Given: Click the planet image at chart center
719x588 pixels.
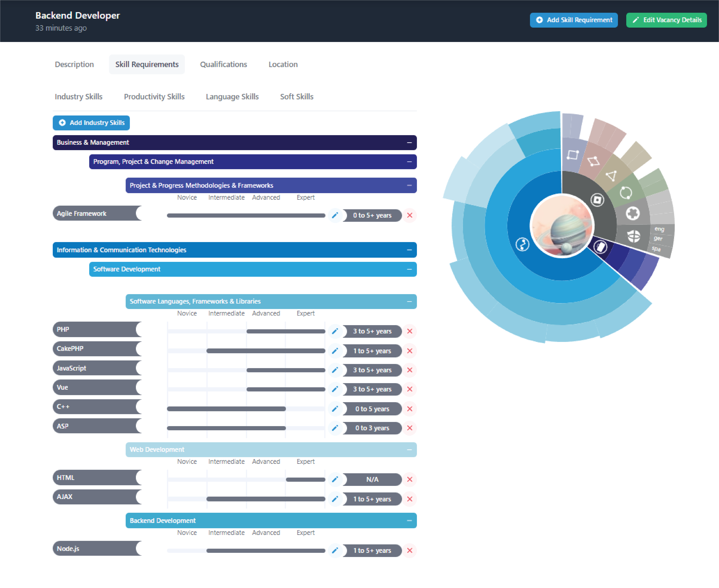Looking at the screenshot, I should coord(562,226).
